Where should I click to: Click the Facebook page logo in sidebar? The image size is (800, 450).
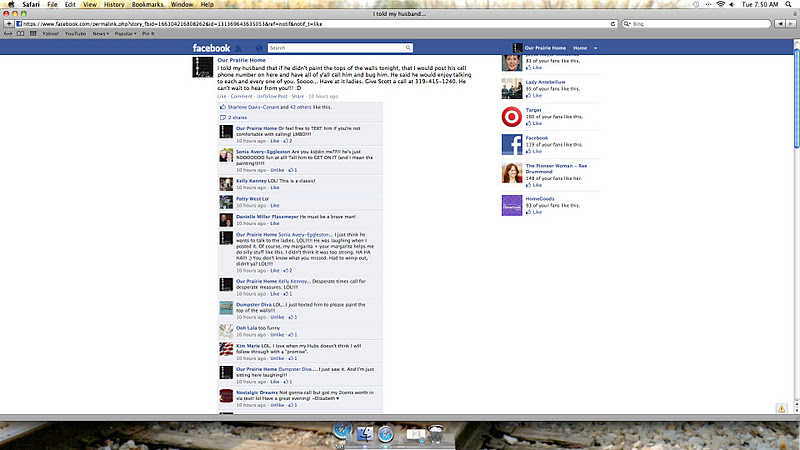(511, 144)
